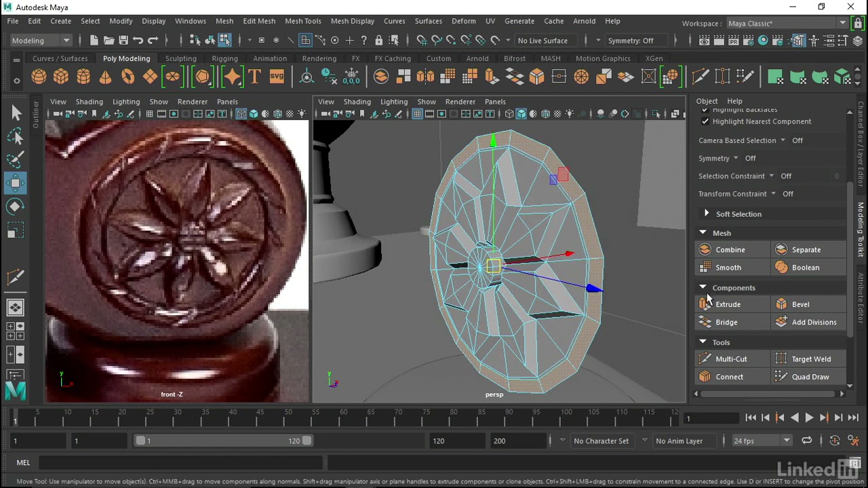This screenshot has height=488, width=868.
Task: Toggle the partially visible Highlight Backfaces checkbox
Action: 705,110
